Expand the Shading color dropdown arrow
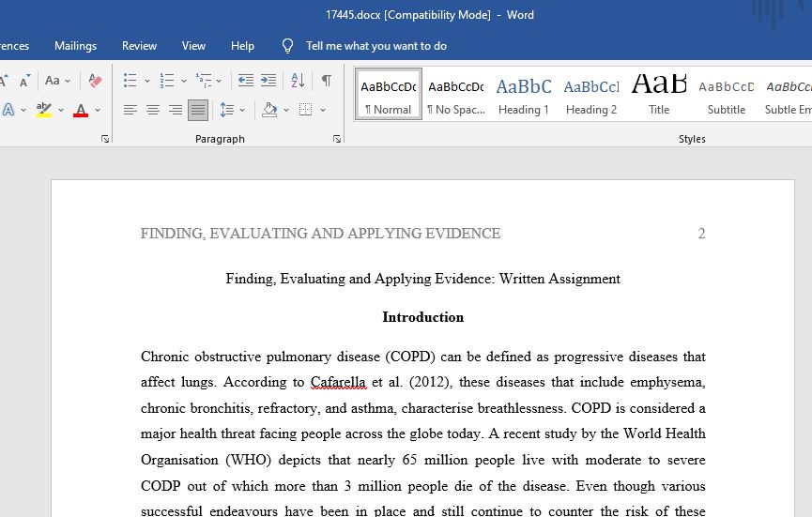The image size is (812, 517). tap(286, 110)
